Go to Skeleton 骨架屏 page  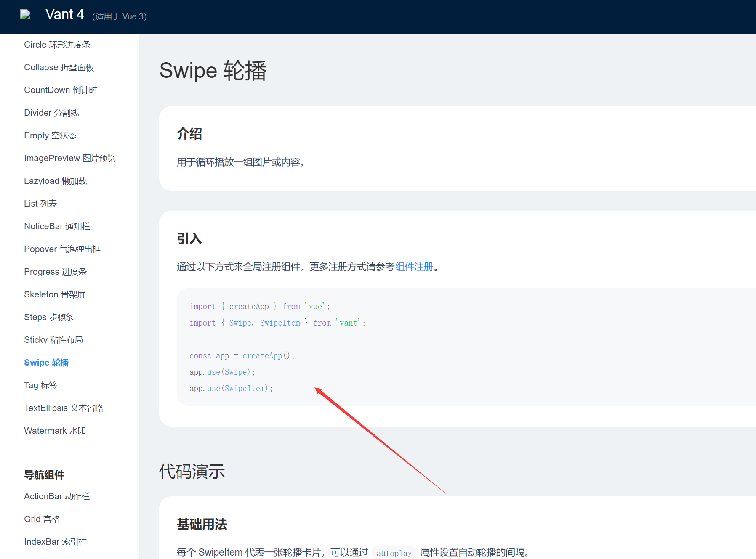pyautogui.click(x=55, y=294)
